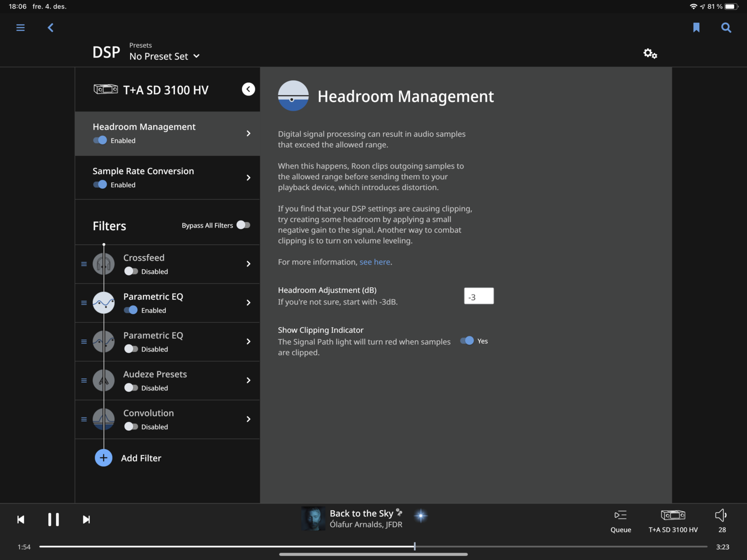Image resolution: width=747 pixels, height=560 pixels.
Task: Click the Headroom Management header icon
Action: 293,96
